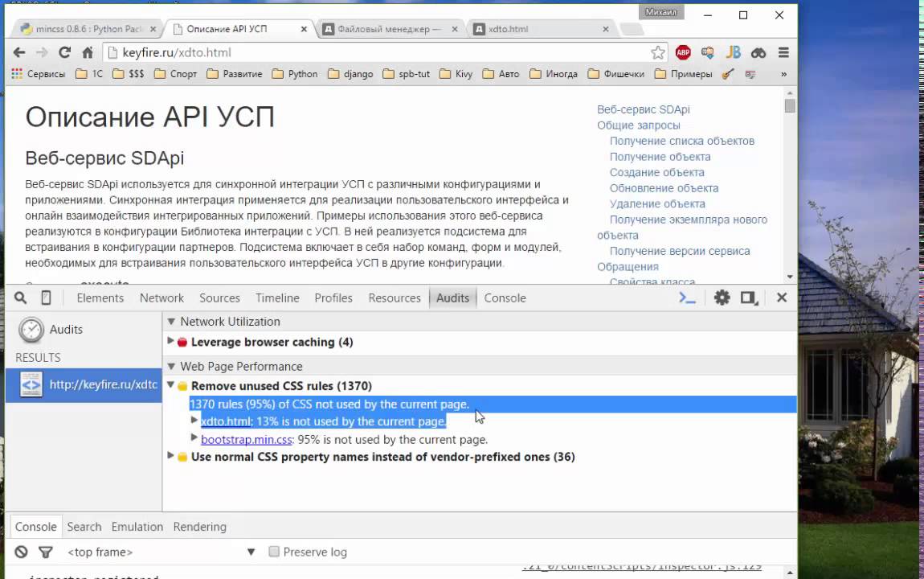This screenshot has height=579, width=924.
Task: Open the Search drawer tab
Action: coord(84,527)
